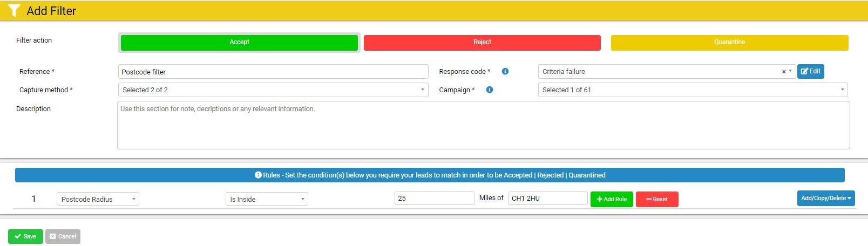Click the Edit response code button
Viewport: 868px width, 246px height.
[811, 71]
